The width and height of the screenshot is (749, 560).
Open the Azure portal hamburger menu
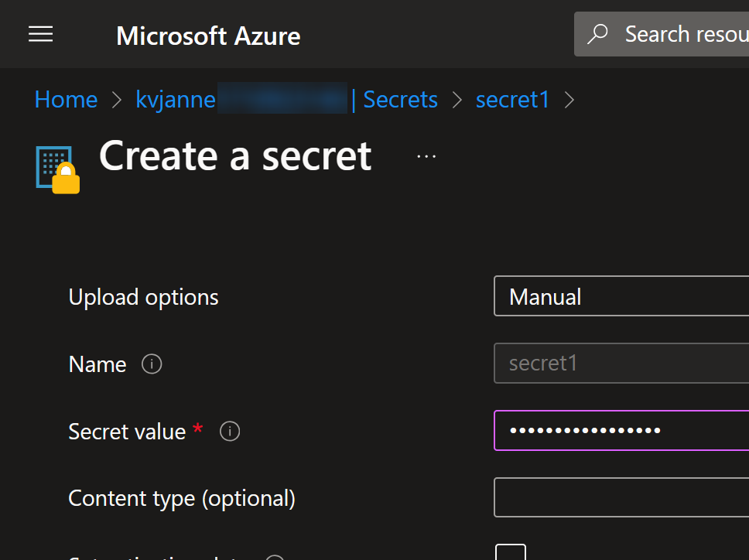[40, 34]
